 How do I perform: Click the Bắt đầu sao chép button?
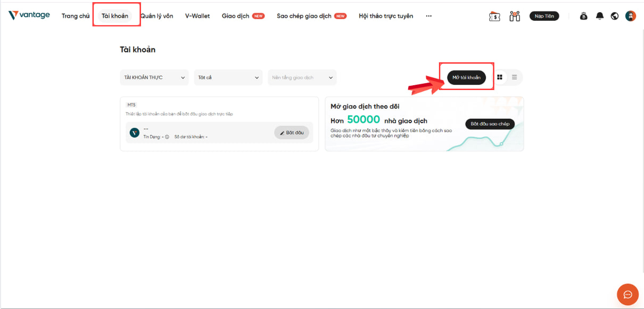point(490,124)
